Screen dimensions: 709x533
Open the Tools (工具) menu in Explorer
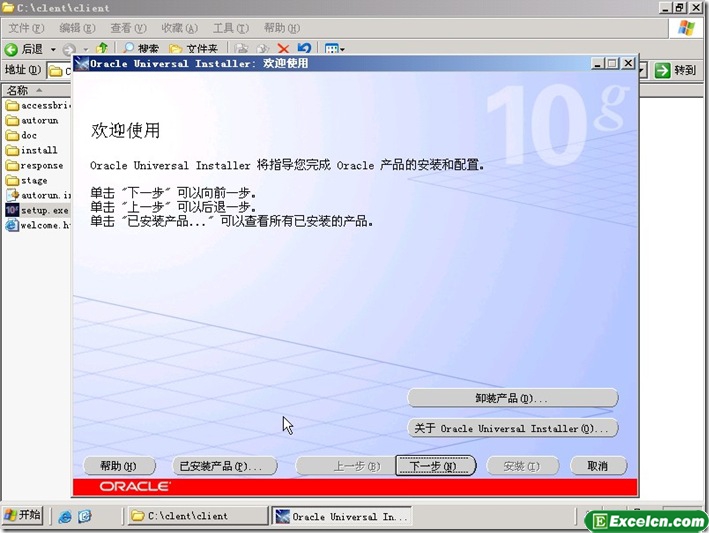pyautogui.click(x=230, y=28)
